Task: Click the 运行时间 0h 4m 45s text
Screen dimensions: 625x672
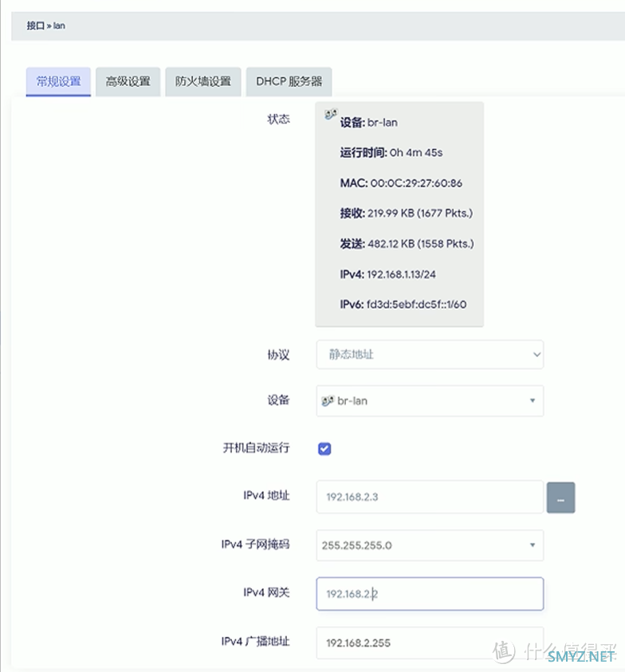Action: [x=391, y=152]
